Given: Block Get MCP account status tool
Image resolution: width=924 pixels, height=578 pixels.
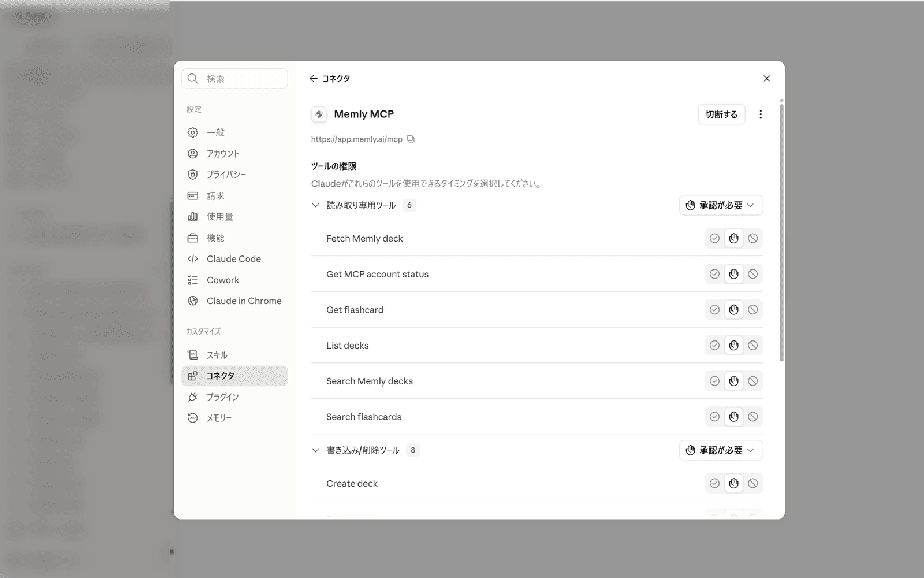Looking at the screenshot, I should tap(752, 274).
